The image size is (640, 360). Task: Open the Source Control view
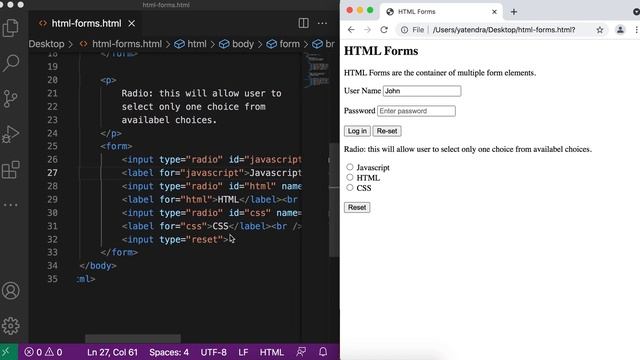coord(11,98)
